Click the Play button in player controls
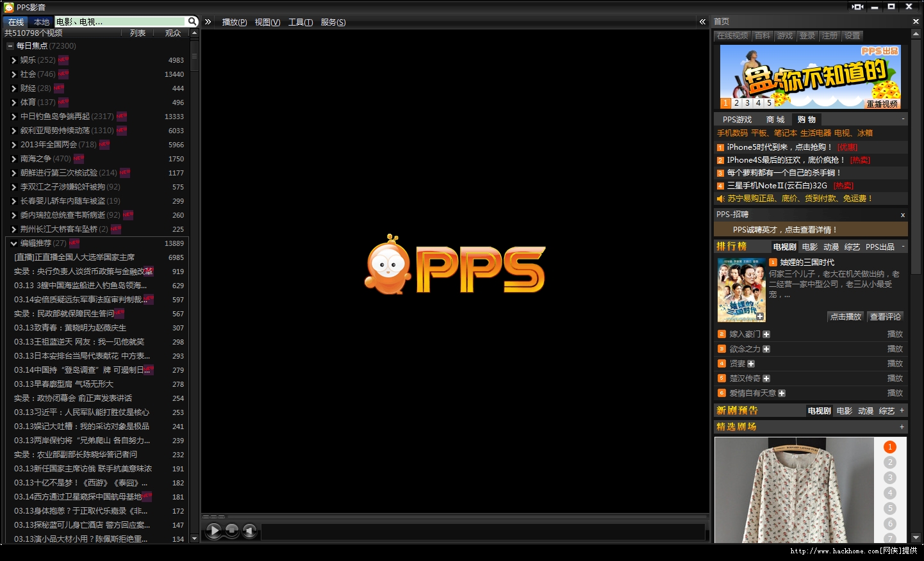924x561 pixels. point(214,530)
